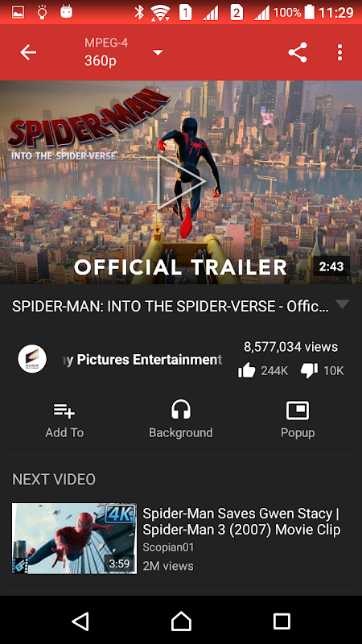Open the Popup player icon
362x644 pixels.
click(x=298, y=411)
